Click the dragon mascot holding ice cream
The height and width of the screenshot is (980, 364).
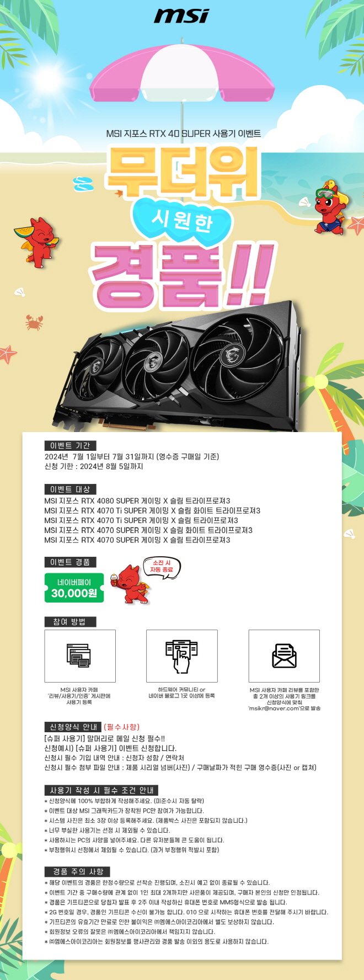pos(129,584)
